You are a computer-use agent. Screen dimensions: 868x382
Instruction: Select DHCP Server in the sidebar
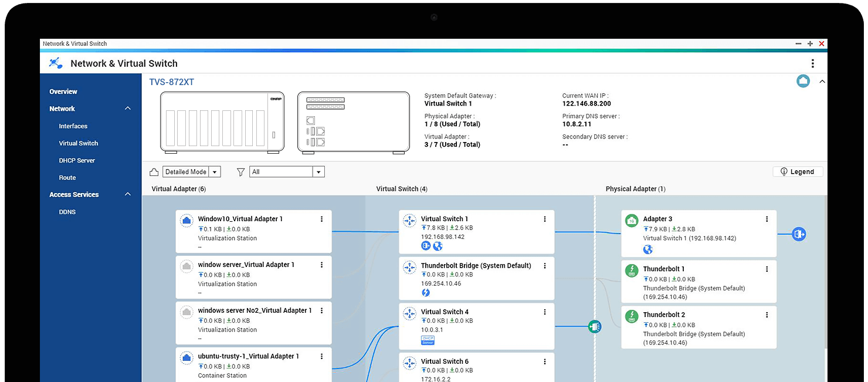coord(77,160)
